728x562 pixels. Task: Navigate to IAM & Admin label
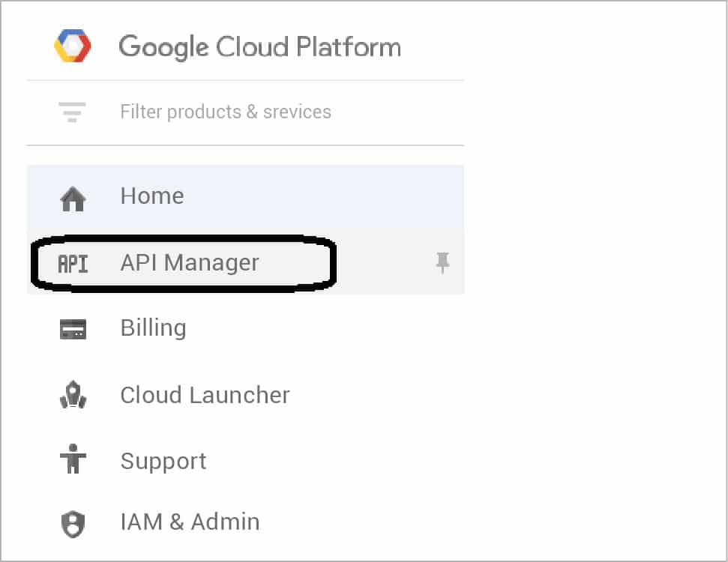tap(190, 522)
